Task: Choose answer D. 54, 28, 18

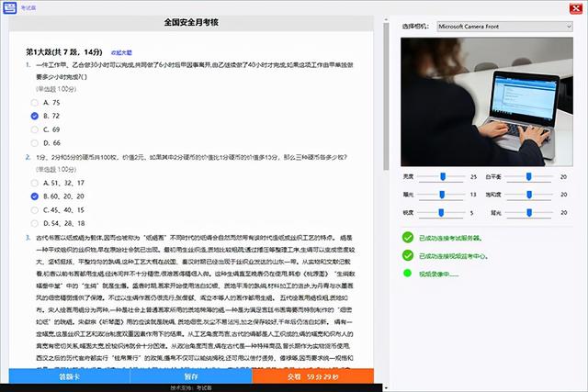Action: [35, 223]
